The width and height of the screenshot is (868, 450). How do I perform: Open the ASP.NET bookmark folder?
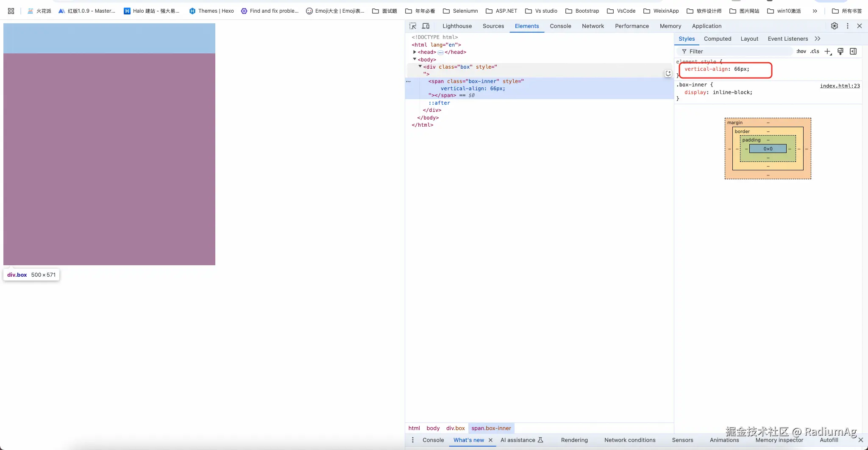(501, 11)
